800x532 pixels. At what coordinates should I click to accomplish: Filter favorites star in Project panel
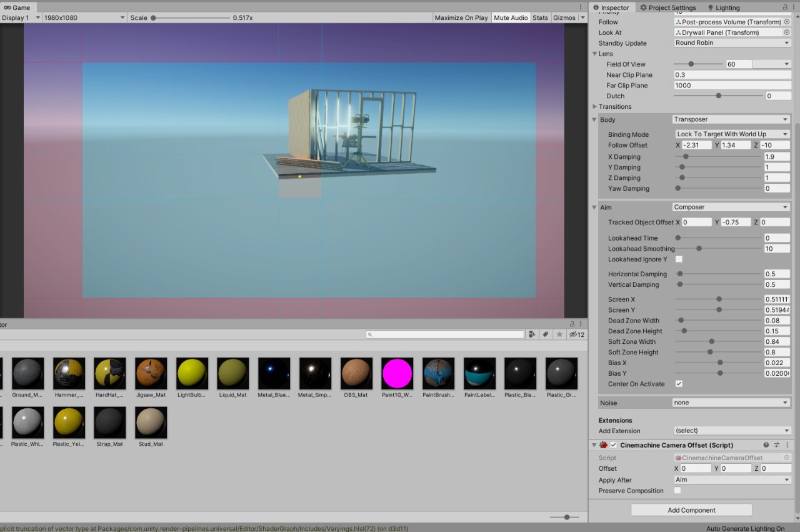coord(559,334)
